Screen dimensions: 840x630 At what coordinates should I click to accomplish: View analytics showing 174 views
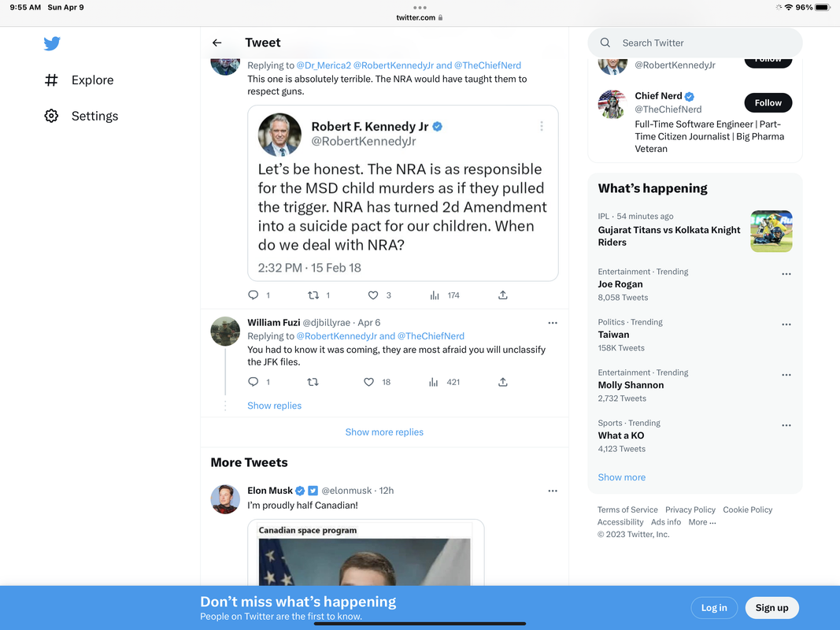(x=435, y=295)
